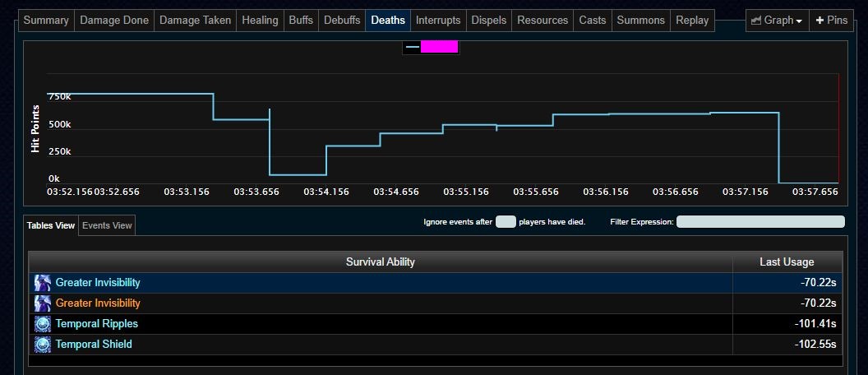The image size is (868, 375).
Task: Switch to Events View
Action: [x=107, y=225]
